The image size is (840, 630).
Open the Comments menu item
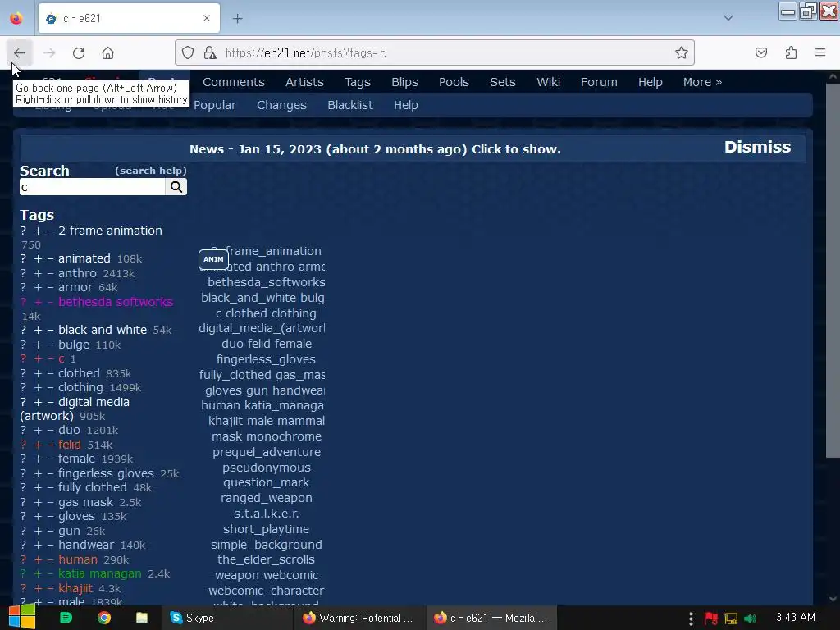pos(234,82)
